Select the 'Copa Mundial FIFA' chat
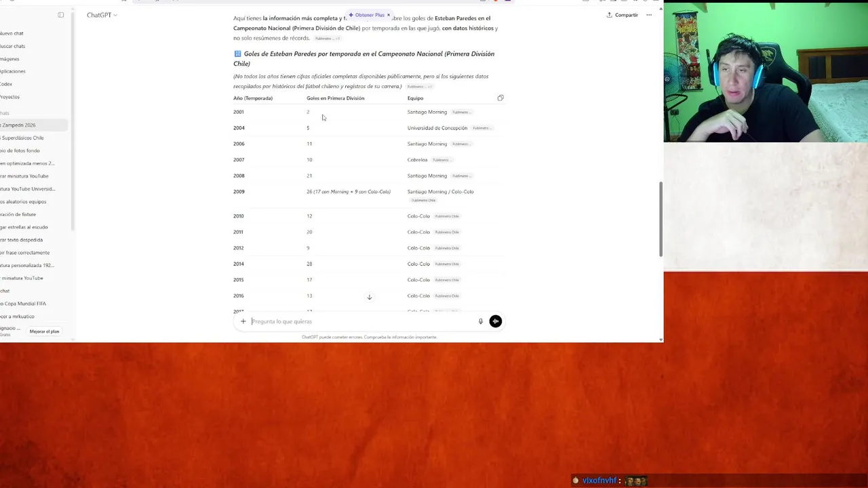868x488 pixels. [x=34, y=304]
